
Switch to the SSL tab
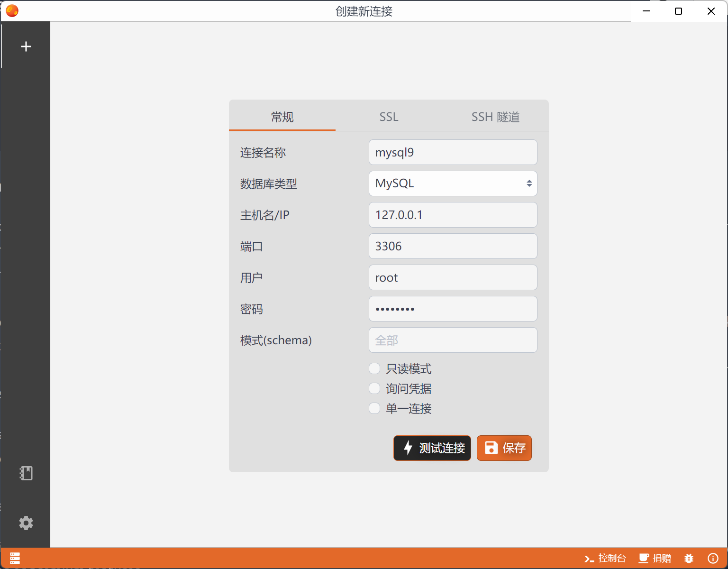(x=389, y=117)
